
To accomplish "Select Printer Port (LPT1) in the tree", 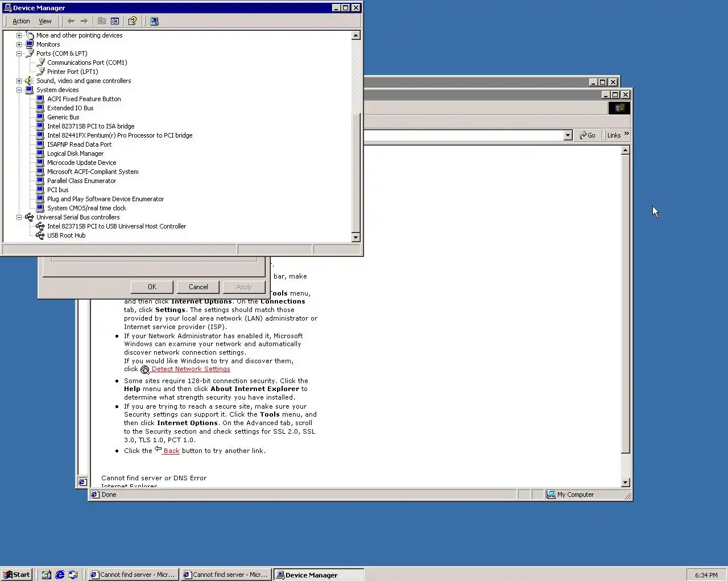I will coord(73,72).
